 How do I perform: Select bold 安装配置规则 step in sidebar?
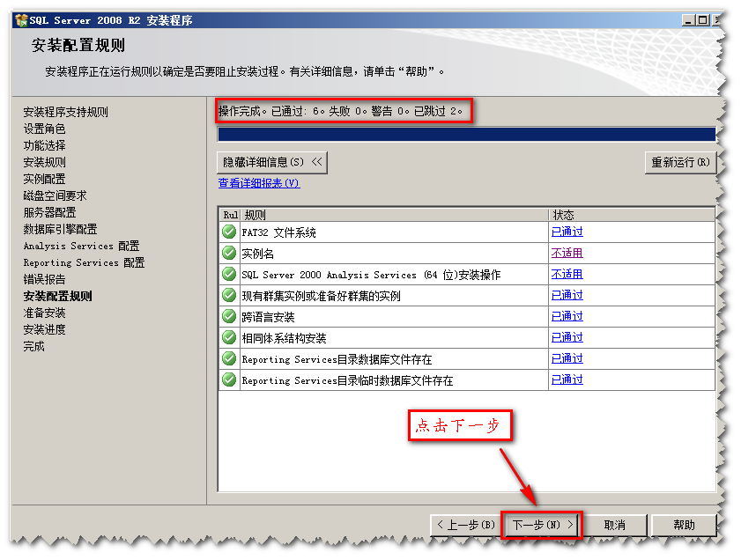click(x=57, y=296)
